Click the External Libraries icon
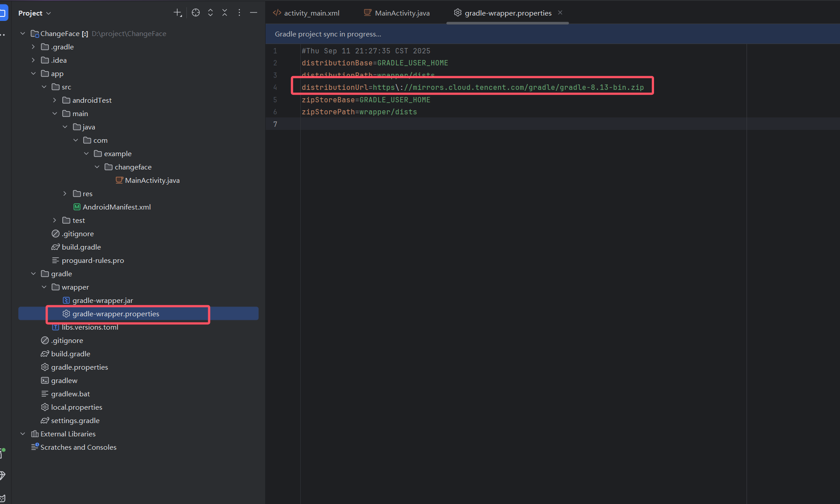Screen dimensions: 840x504 click(x=35, y=434)
